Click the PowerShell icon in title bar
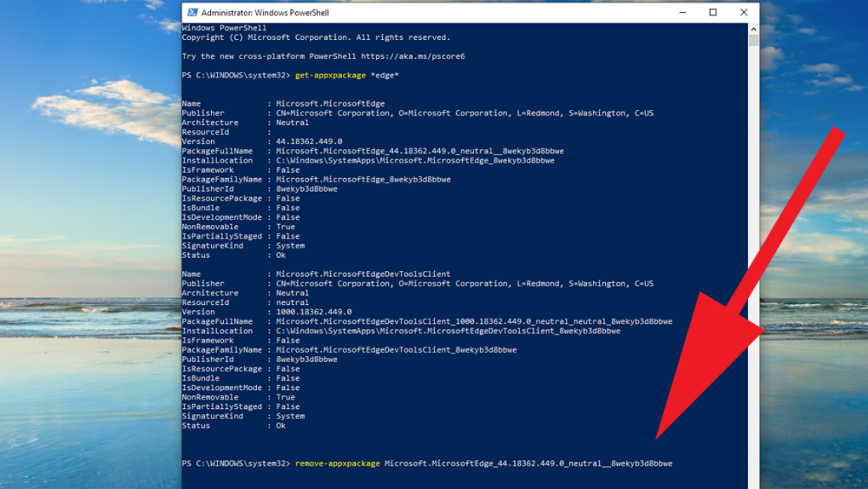Screen dimensions: 868x489 click(x=191, y=12)
